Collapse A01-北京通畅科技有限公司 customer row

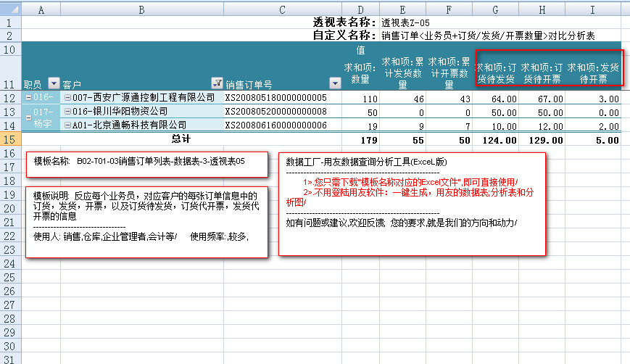point(67,125)
